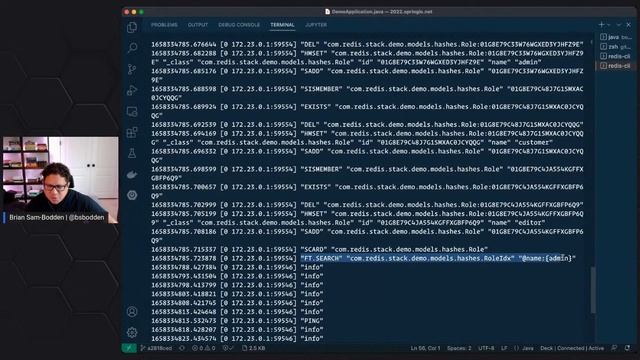Click the circular icon below the Docker whale
This screenshot has height=360, width=640.
(132, 195)
